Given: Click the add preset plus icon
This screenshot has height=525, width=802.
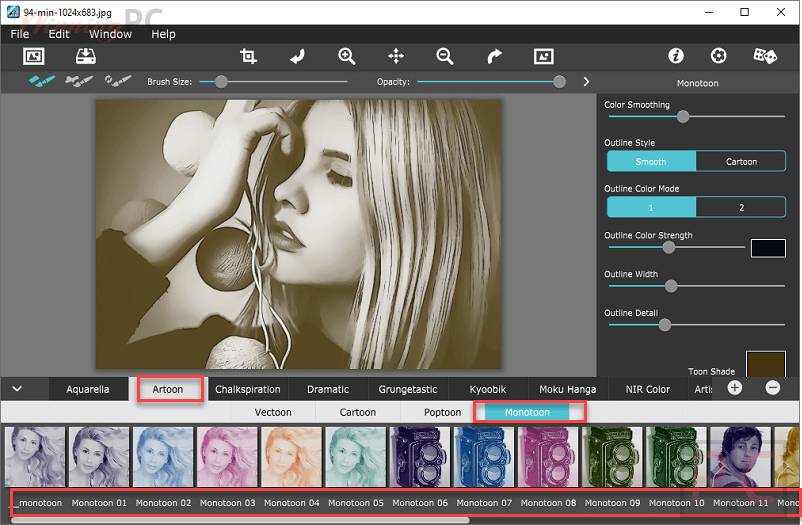Looking at the screenshot, I should 735,388.
